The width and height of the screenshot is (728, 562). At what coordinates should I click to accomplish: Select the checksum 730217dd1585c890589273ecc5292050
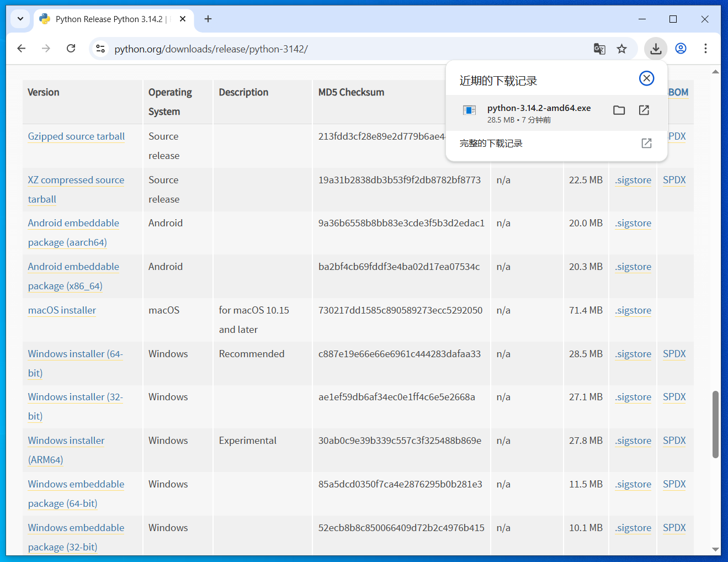click(401, 310)
